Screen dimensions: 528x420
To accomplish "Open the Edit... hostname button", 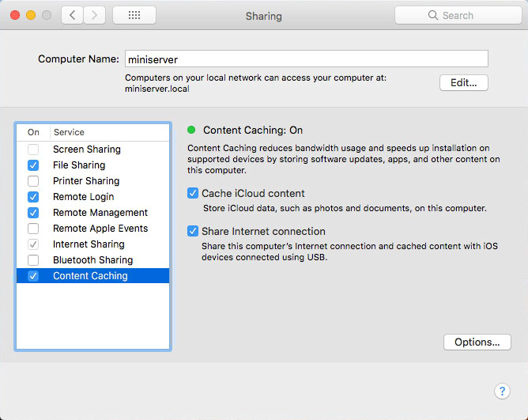I will tap(464, 82).
